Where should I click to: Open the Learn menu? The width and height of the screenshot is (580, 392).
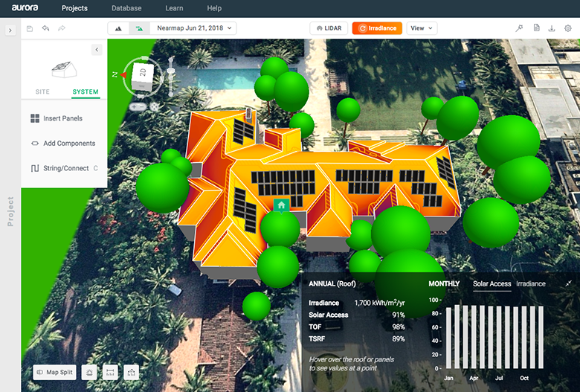[174, 8]
